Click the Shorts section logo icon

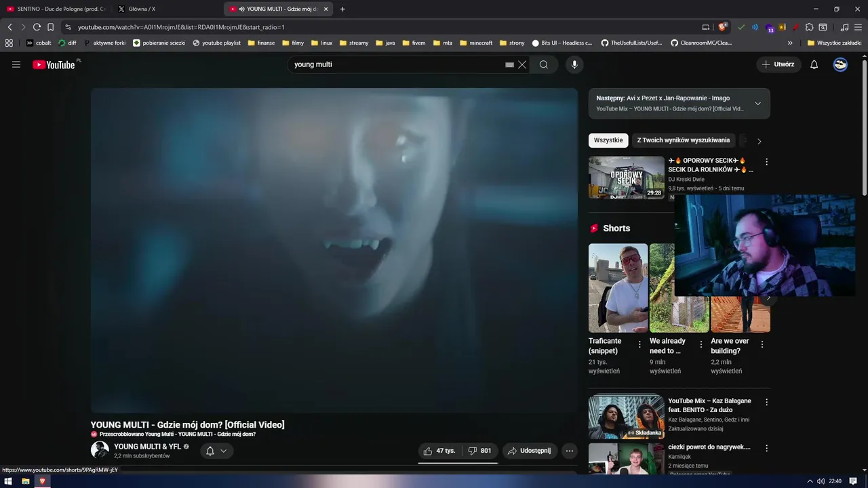click(595, 228)
